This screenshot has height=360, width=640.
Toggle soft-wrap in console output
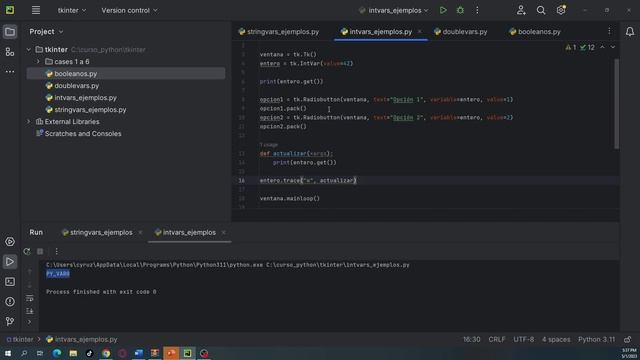[30, 298]
